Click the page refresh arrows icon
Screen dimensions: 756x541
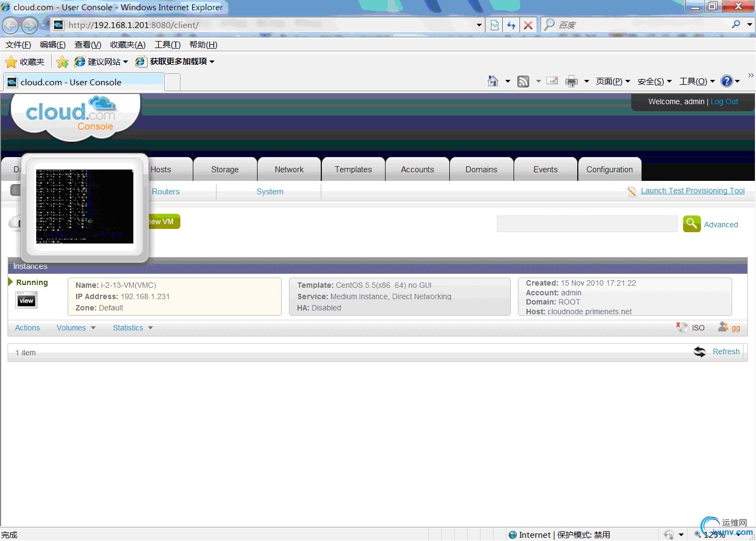[511, 25]
